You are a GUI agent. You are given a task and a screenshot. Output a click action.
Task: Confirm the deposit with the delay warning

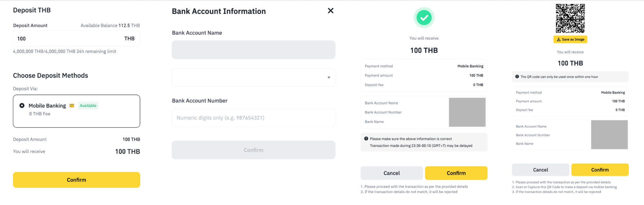[456, 173]
